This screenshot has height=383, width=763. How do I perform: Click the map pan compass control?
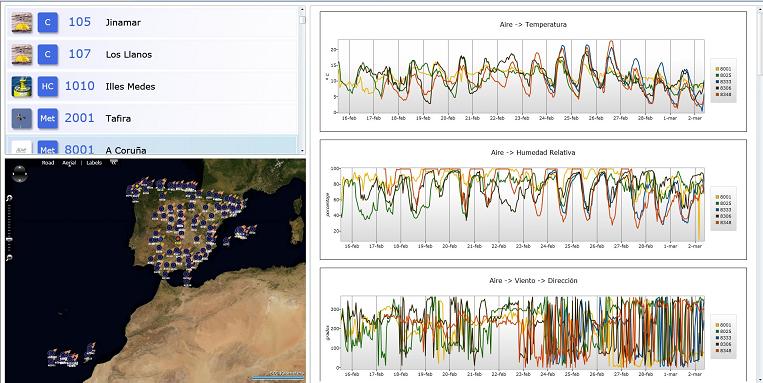[x=19, y=174]
